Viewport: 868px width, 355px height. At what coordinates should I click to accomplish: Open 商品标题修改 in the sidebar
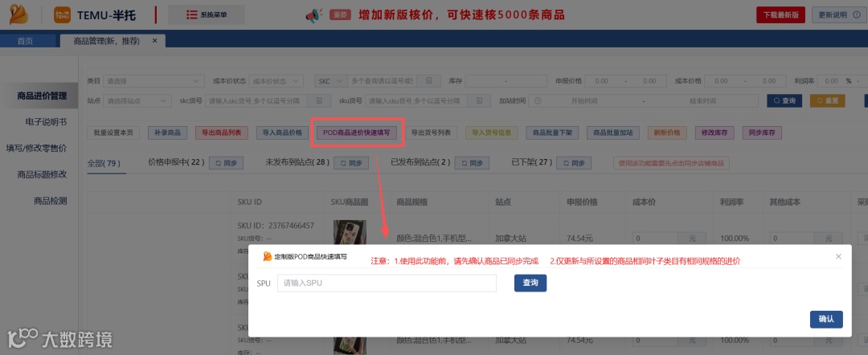tap(42, 174)
